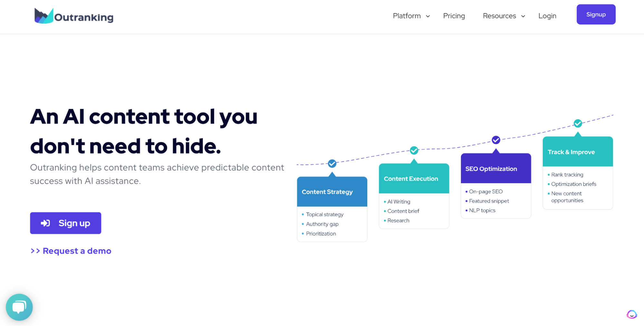Click Request a demo link
This screenshot has width=644, height=326.
[x=71, y=251]
